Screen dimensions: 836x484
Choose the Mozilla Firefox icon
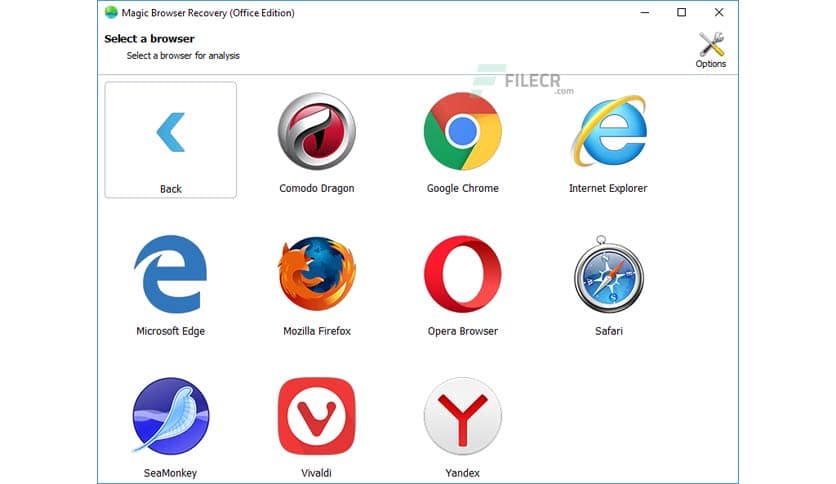click(x=317, y=274)
